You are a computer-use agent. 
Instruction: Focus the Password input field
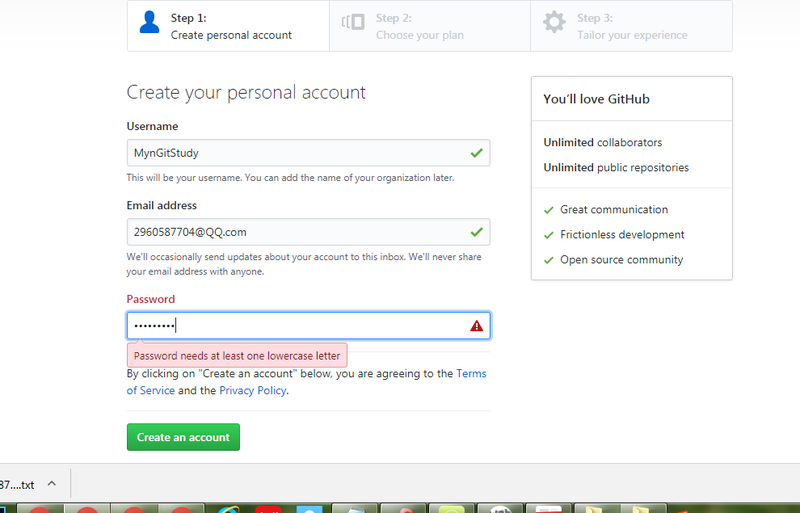coord(309,326)
